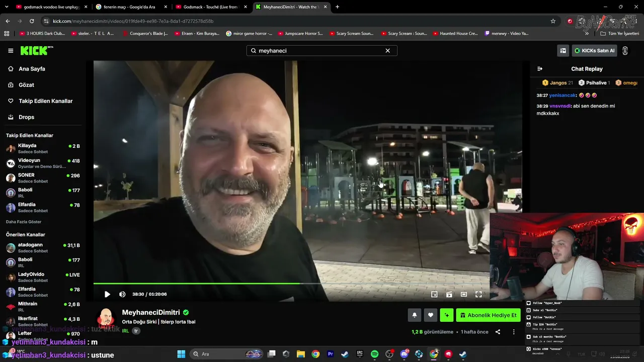Open Ana Sayfa in the sidebar

coord(32,69)
